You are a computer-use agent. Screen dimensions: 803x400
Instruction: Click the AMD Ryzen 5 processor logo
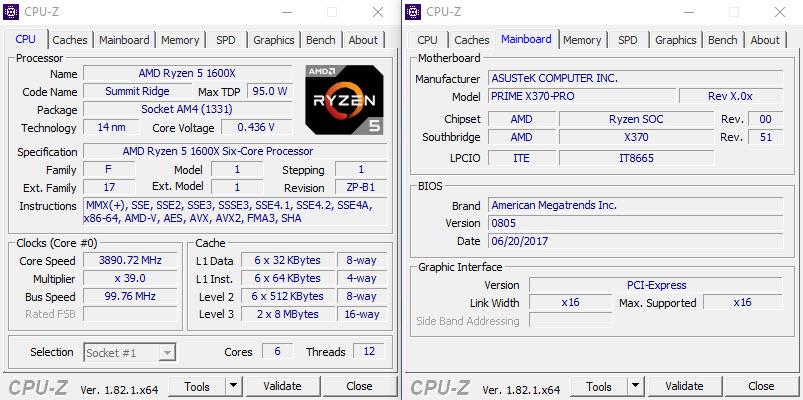coord(344,100)
